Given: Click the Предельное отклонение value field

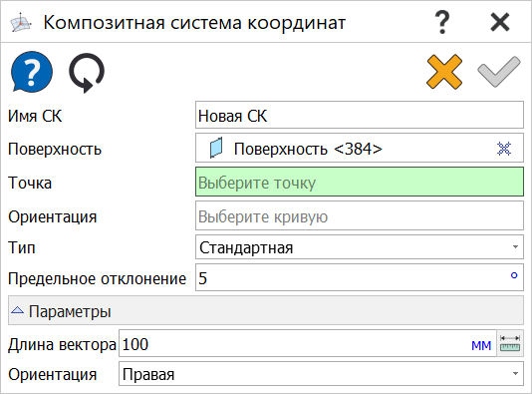Looking at the screenshot, I should pos(360,277).
